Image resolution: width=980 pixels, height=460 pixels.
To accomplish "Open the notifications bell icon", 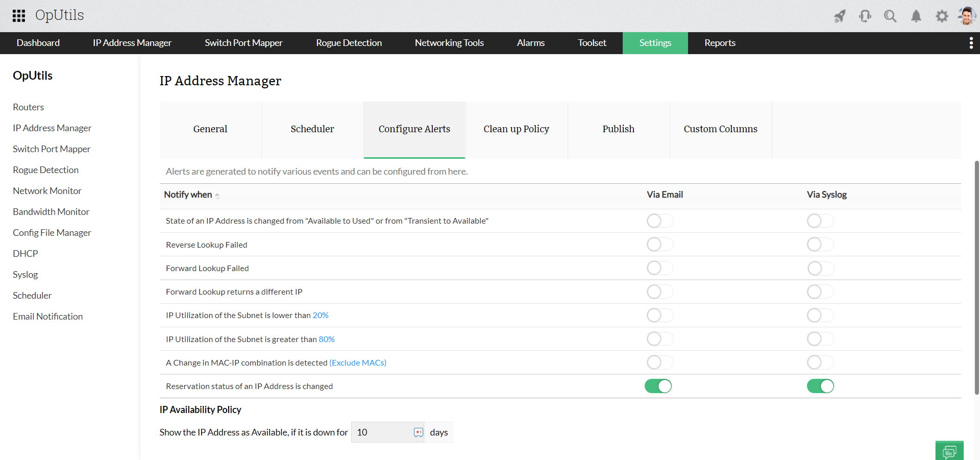I will tap(916, 16).
